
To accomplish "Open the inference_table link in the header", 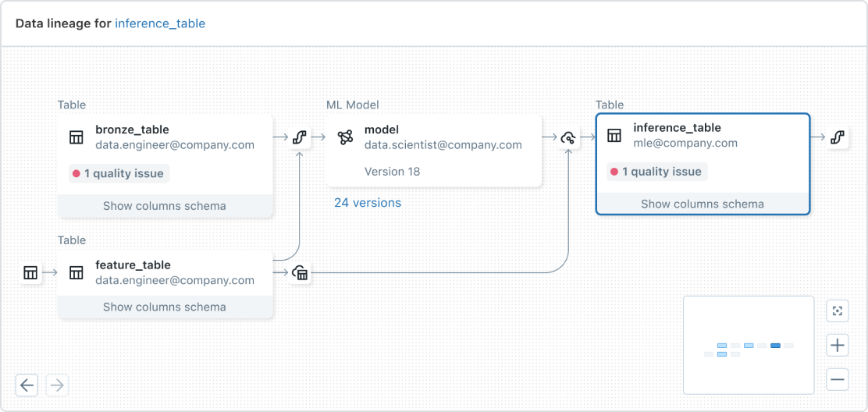I will pyautogui.click(x=160, y=23).
